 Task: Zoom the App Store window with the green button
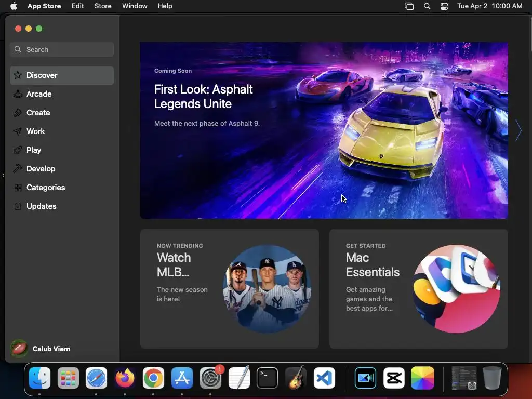[39, 29]
